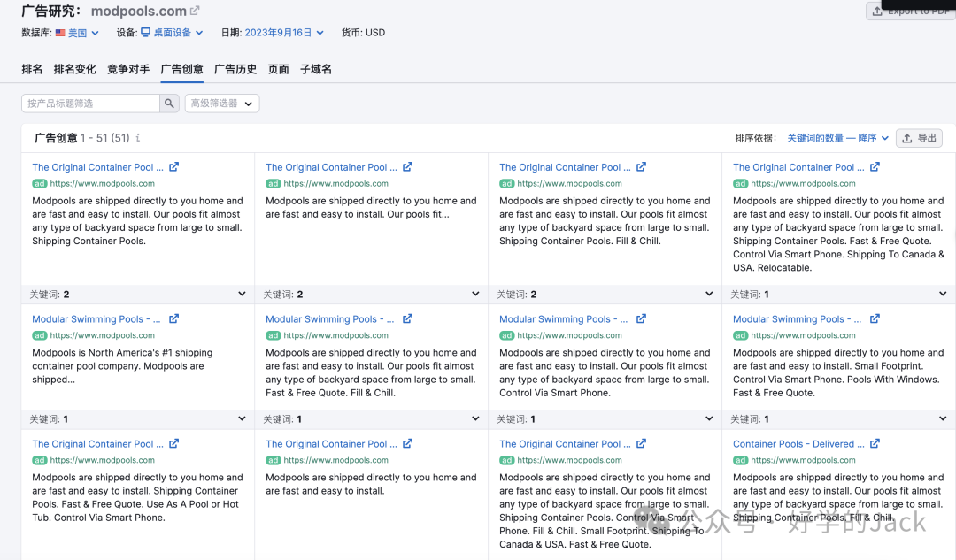Open 'Modular Swimming Pools' title of 'Pools With Windows' ad
Screen dimensions: 956x560
coord(797,318)
